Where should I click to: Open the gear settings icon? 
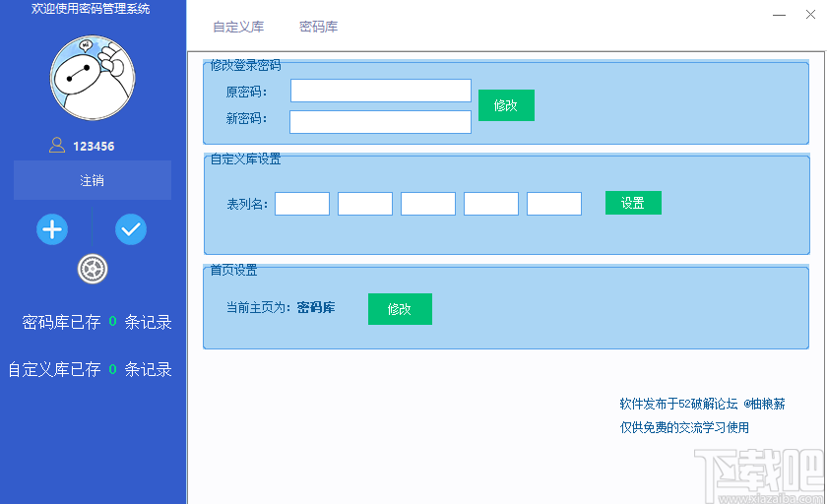click(x=93, y=269)
